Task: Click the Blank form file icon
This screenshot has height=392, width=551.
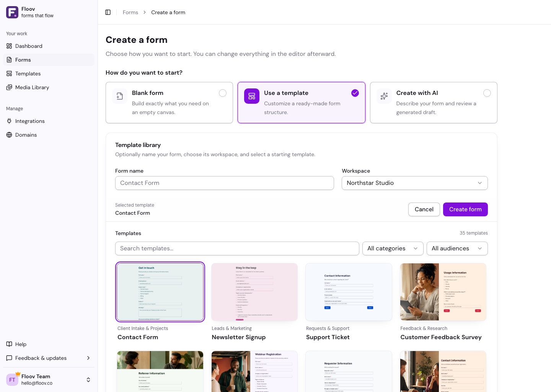Action: tap(120, 96)
